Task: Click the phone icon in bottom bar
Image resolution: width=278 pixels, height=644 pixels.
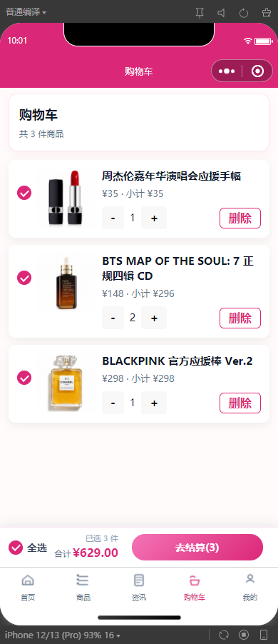Action: [264, 635]
